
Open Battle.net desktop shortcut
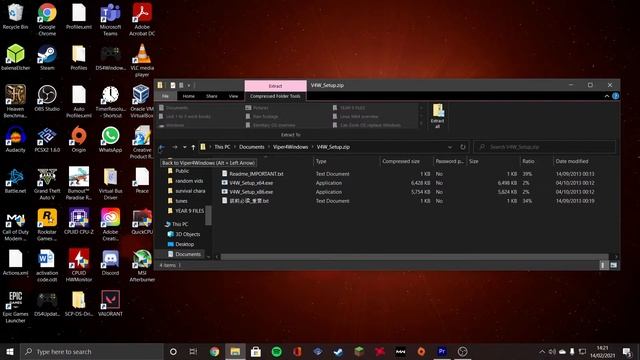click(x=16, y=180)
